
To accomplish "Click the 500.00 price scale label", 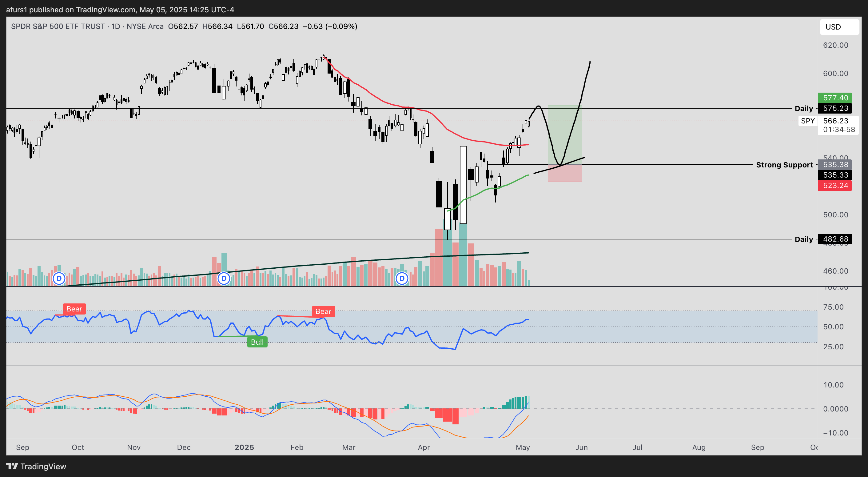I will [x=835, y=215].
